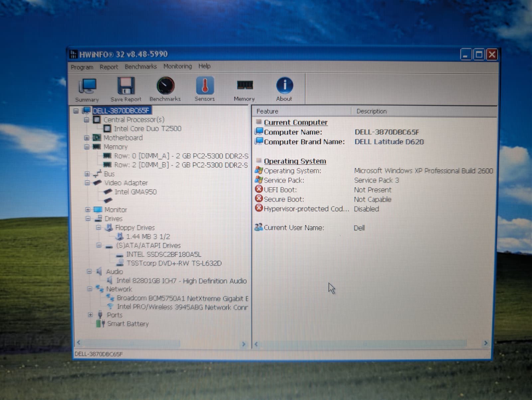Click the Audio speaker tree icon
Viewport: 532px width, 400px height.
tap(99, 271)
